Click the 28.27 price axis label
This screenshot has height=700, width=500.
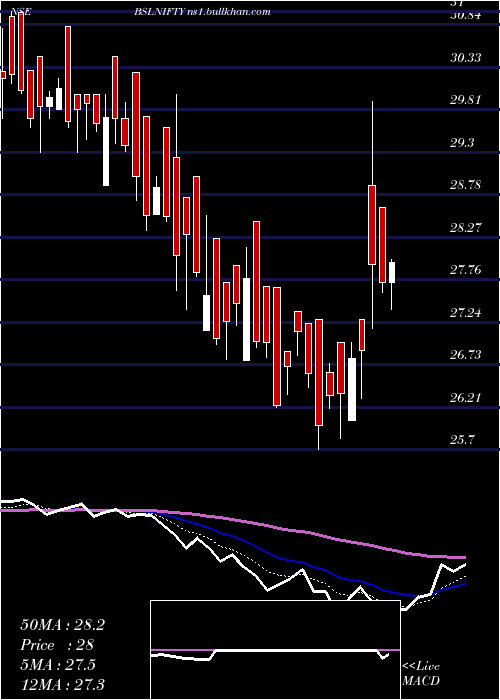(x=466, y=228)
